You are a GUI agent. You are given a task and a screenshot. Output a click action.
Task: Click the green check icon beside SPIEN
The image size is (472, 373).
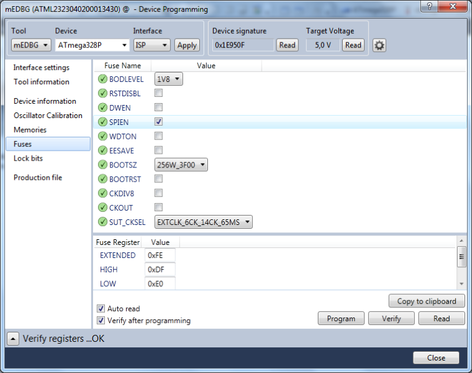pos(102,122)
